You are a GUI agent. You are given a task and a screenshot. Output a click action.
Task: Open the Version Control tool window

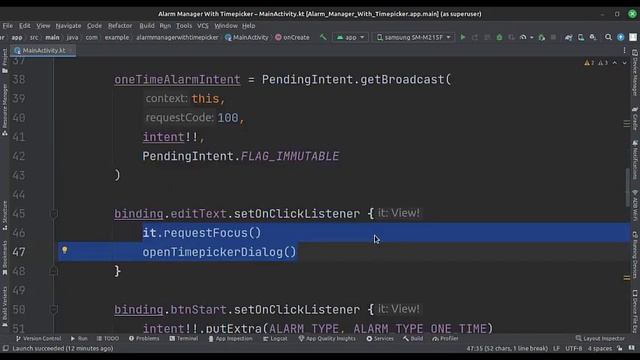coord(38,338)
